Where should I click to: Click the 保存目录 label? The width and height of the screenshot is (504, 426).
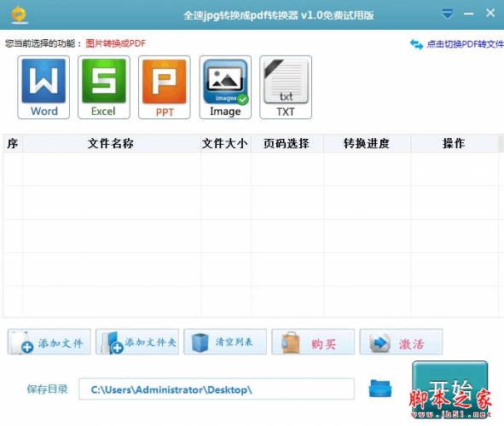coord(47,389)
